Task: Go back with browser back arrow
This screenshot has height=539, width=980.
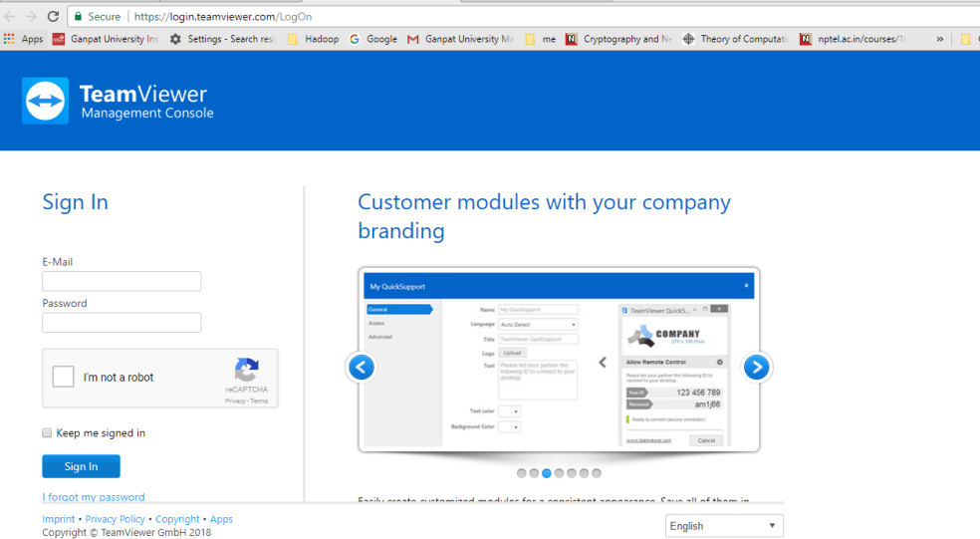Action: click(10, 16)
